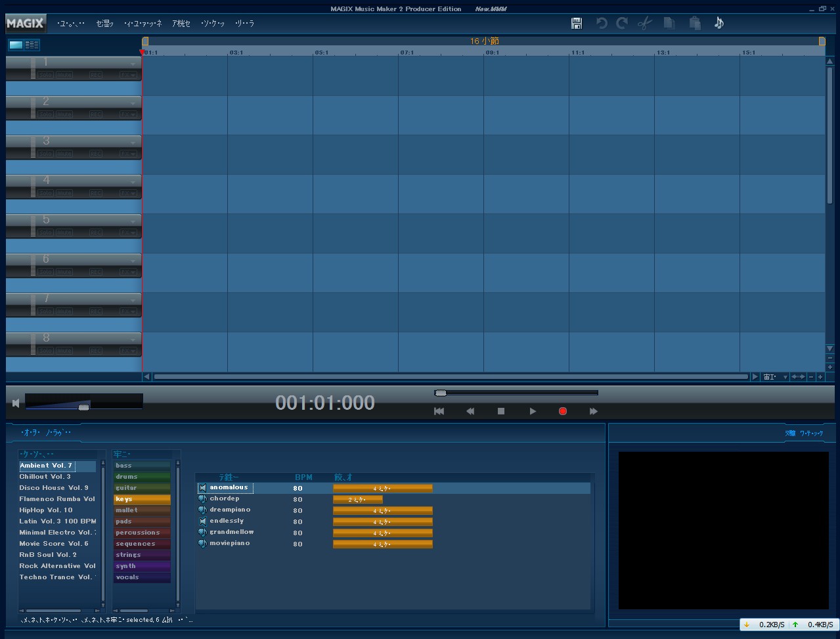840x639 pixels.
Task: Click the Save project floppy icon
Action: pyautogui.click(x=577, y=24)
